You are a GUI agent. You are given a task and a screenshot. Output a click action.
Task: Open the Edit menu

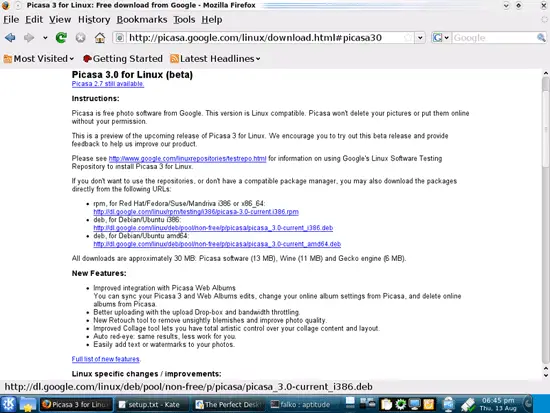coord(34,20)
